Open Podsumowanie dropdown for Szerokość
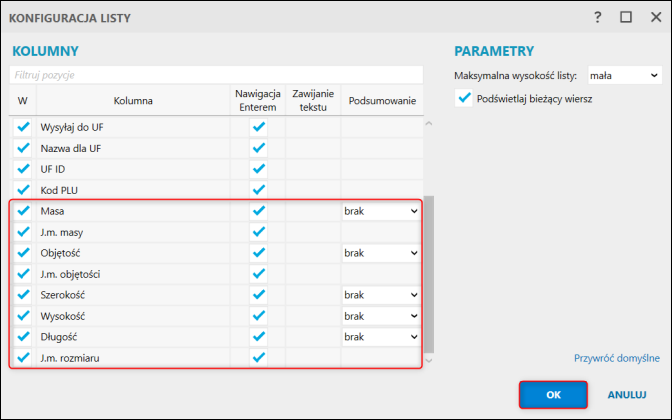The height and width of the screenshot is (420, 672). pyautogui.click(x=380, y=295)
